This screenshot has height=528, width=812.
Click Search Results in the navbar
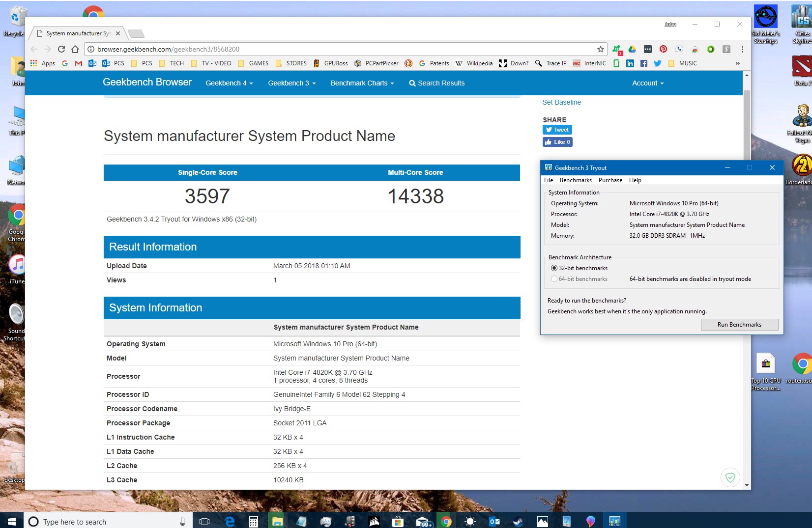[x=437, y=83]
